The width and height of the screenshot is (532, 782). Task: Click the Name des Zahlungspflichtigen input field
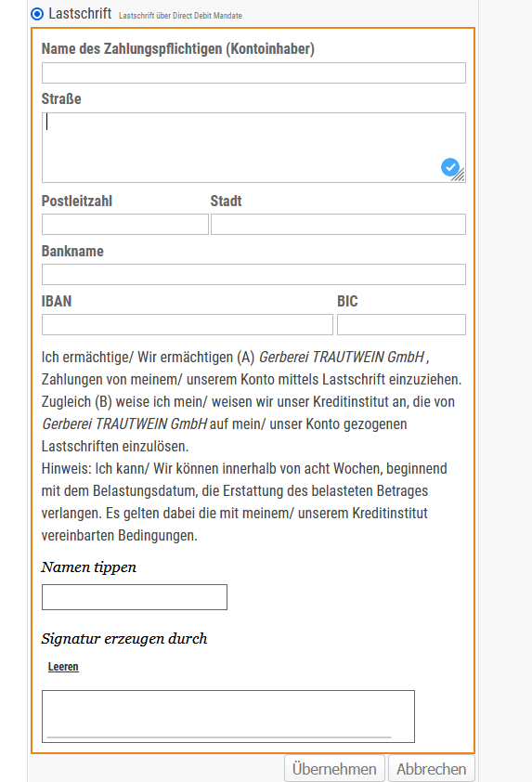click(253, 72)
